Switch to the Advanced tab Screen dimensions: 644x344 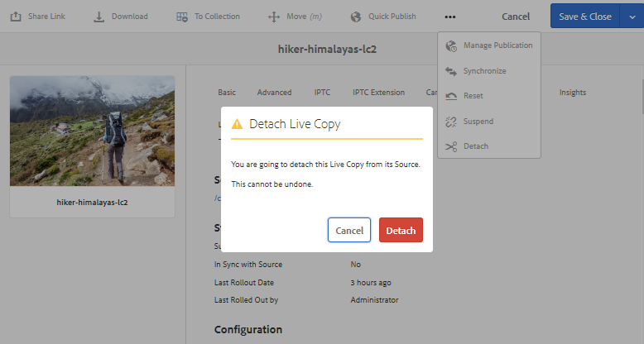tap(274, 93)
